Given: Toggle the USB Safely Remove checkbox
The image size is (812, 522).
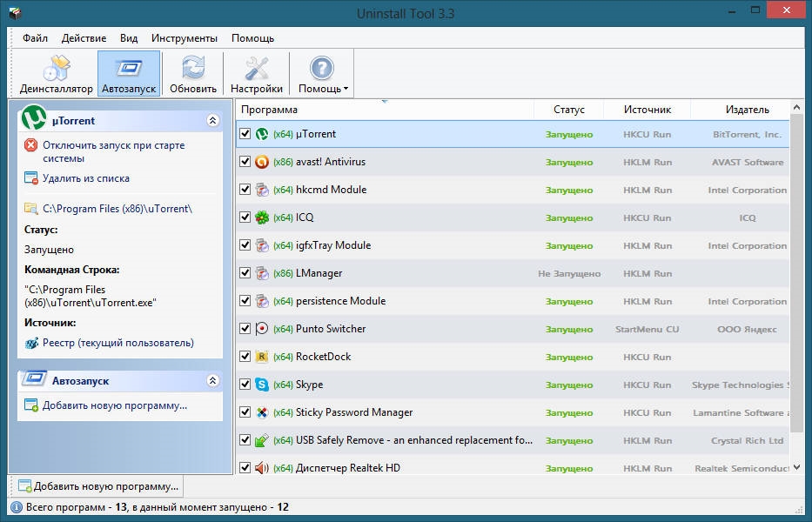Looking at the screenshot, I should [x=245, y=440].
